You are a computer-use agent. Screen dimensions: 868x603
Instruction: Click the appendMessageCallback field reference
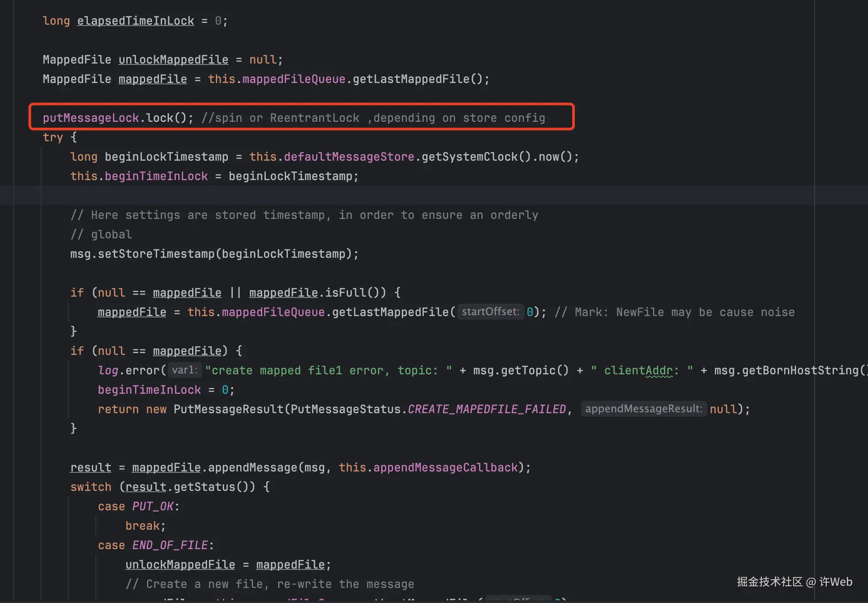[x=445, y=467]
